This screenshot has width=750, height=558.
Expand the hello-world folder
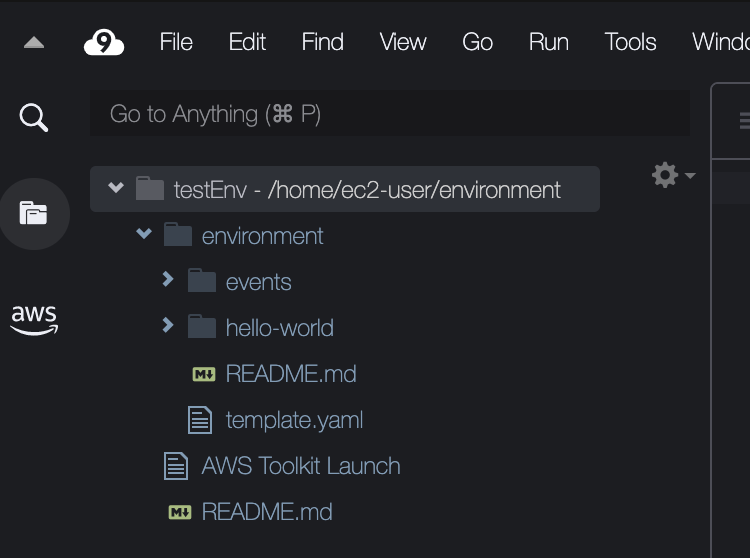168,326
